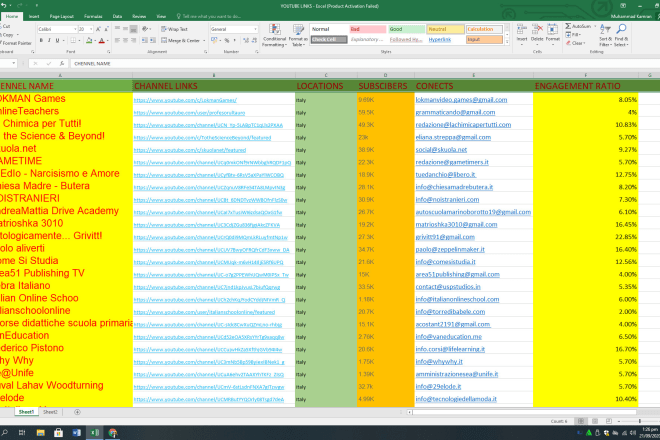Click Merge & Center button
This screenshot has height=440, width=660.
[180, 40]
